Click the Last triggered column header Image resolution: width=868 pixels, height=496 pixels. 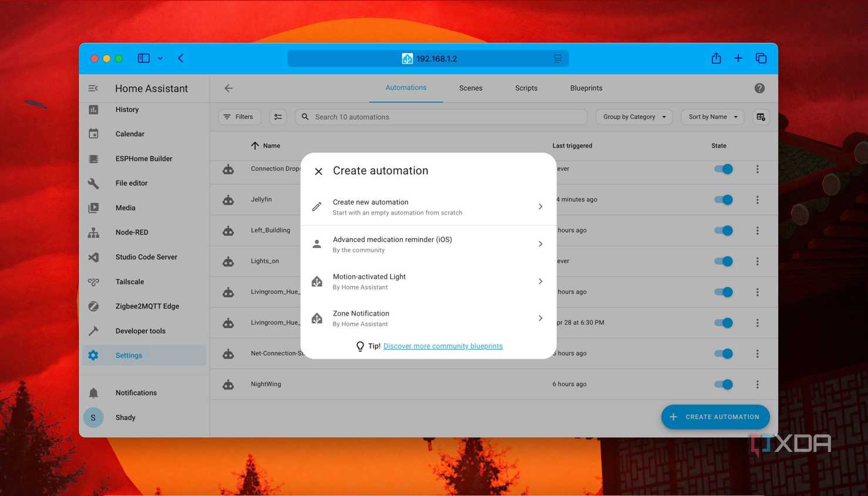point(572,146)
